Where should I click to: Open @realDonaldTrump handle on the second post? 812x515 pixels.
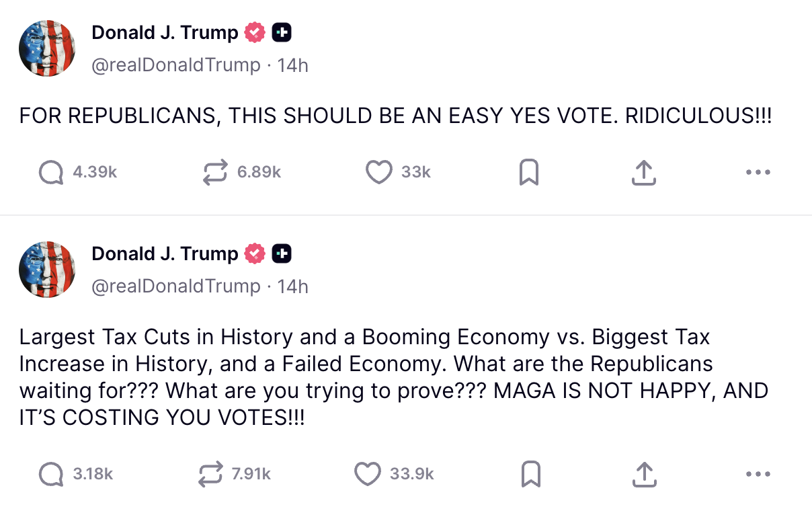pos(175,286)
